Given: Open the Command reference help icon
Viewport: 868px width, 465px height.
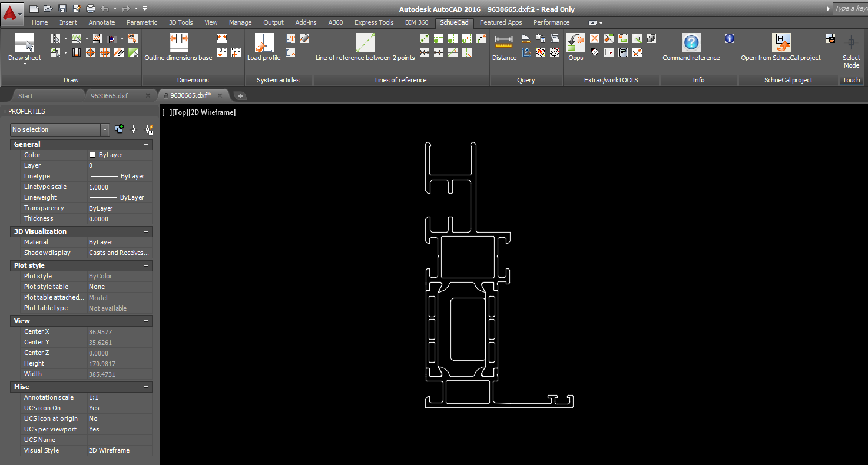Looking at the screenshot, I should (x=691, y=43).
